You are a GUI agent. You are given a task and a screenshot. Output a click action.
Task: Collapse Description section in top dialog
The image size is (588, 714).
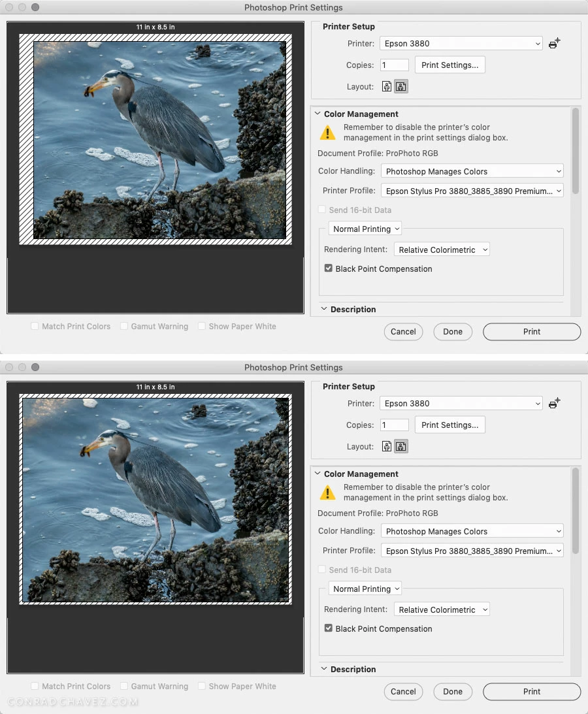[x=324, y=309]
